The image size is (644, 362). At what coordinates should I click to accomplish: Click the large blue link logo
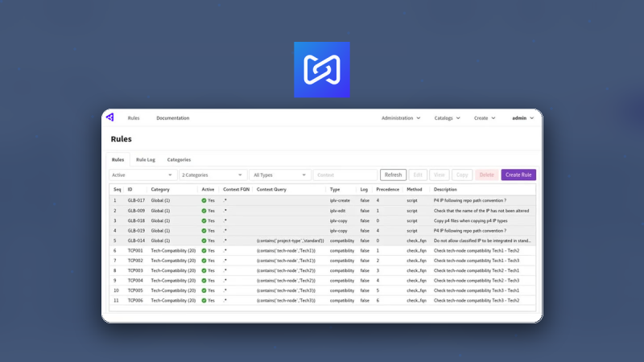(322, 70)
